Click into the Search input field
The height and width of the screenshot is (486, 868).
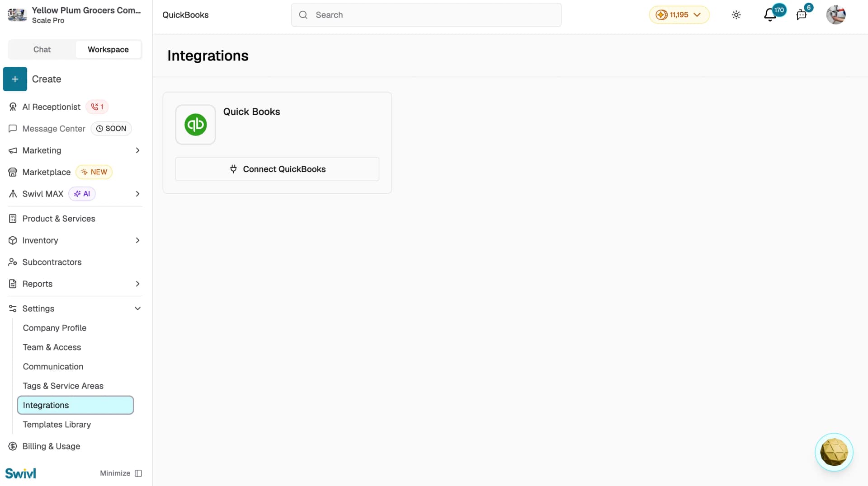tap(426, 15)
